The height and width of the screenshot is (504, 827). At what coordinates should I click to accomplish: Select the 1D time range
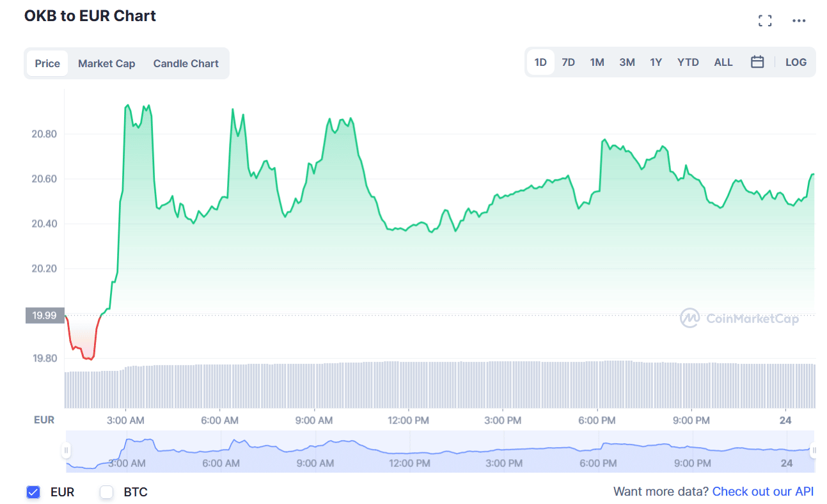pos(540,62)
